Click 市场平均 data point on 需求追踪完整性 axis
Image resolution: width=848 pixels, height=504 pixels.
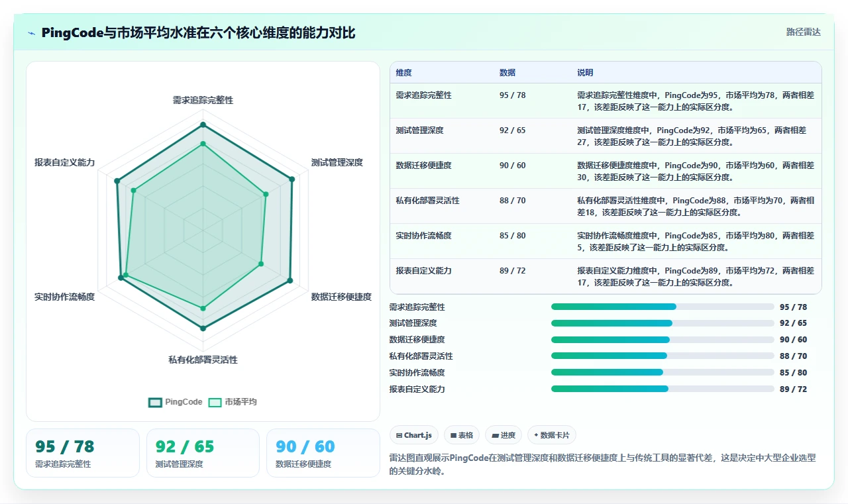[203, 143]
